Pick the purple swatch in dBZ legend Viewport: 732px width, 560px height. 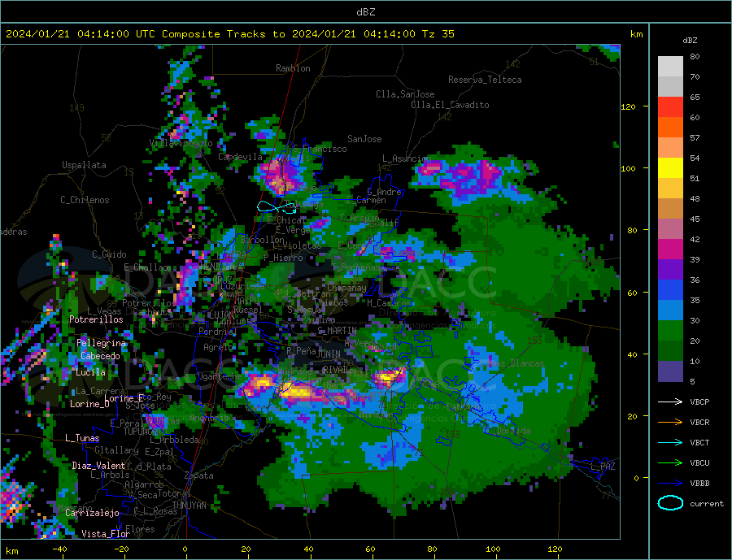pos(670,270)
